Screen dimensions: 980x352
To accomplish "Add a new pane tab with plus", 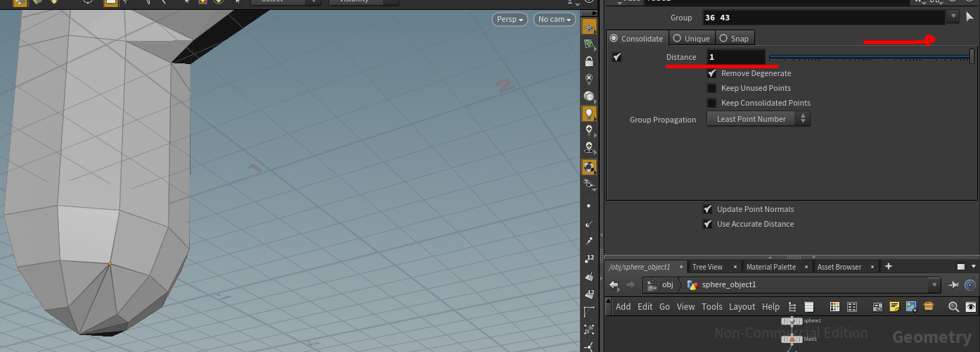I will click(x=889, y=266).
